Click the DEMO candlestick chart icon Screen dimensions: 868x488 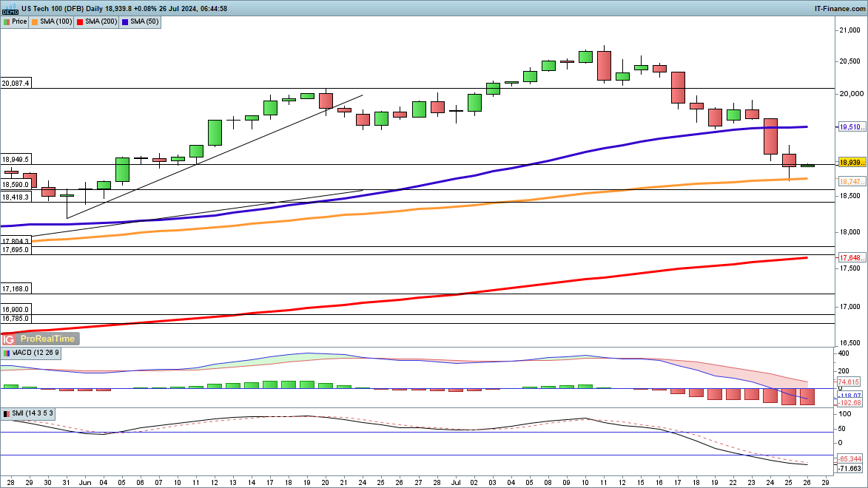tap(10, 7)
